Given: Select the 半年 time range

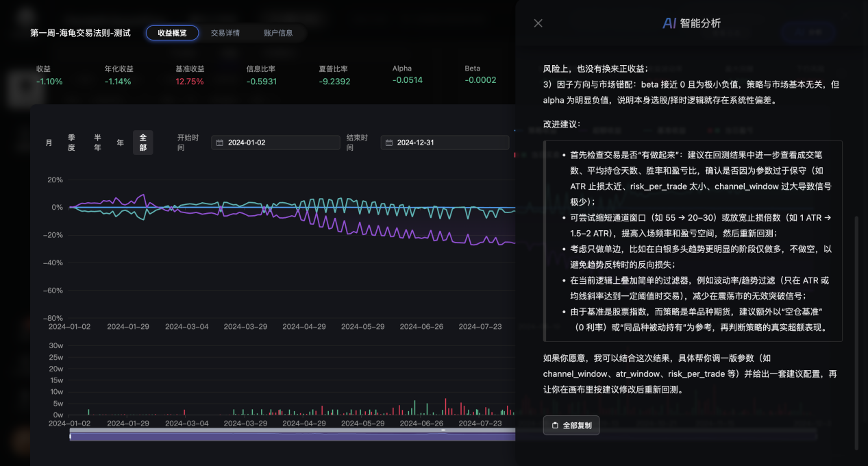Looking at the screenshot, I should pos(97,143).
